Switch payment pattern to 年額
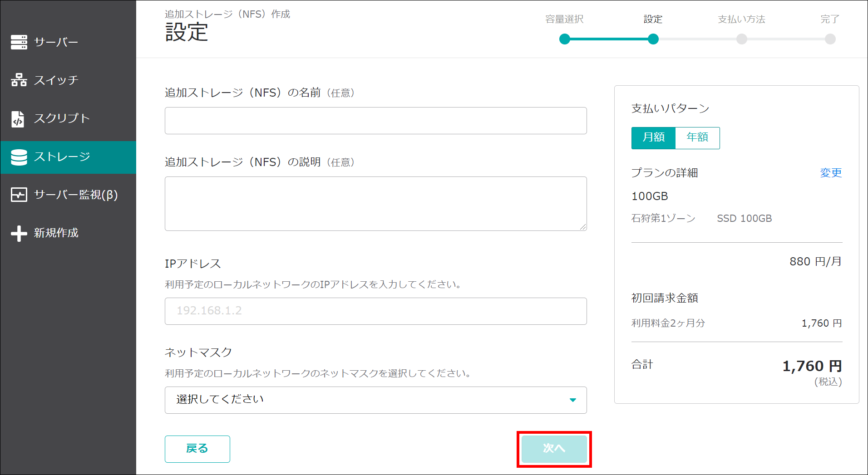Screen dimensions: 868x475 [x=697, y=137]
